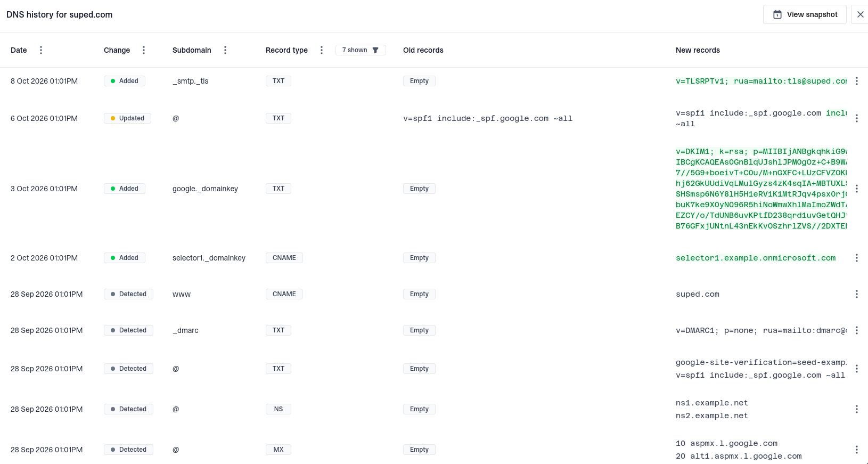868x464 pixels.
Task: Click the Subdomain column header
Action: pos(192,50)
